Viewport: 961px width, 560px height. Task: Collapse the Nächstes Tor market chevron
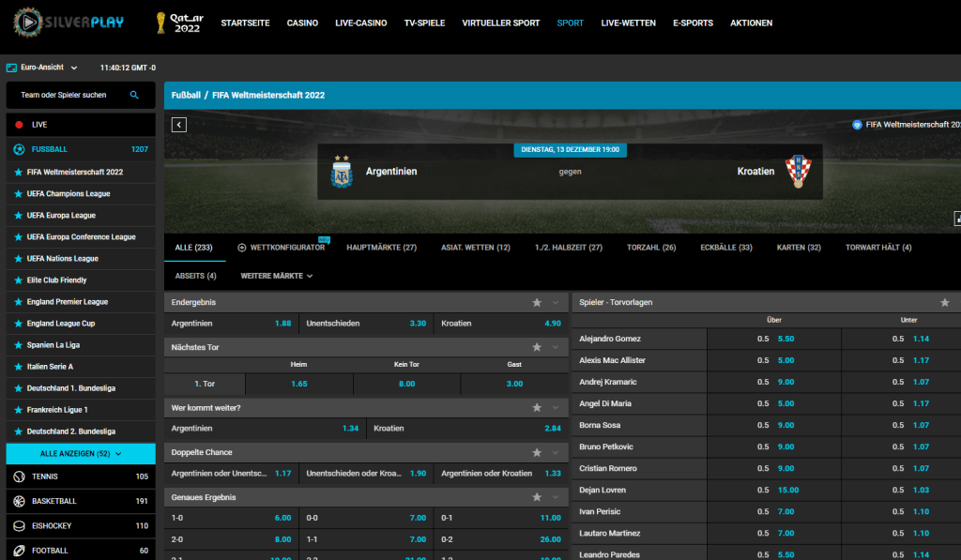(x=556, y=347)
